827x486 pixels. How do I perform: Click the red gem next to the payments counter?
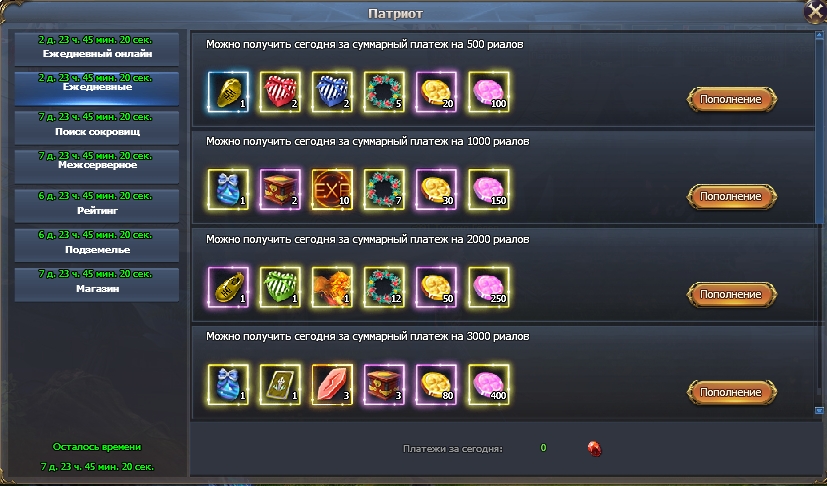pos(594,449)
